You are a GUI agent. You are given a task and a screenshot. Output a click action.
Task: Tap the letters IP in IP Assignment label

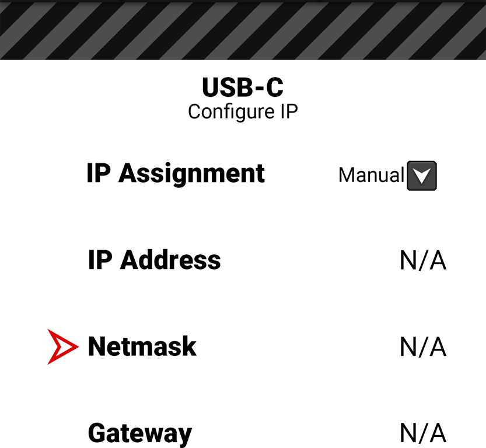(98, 173)
